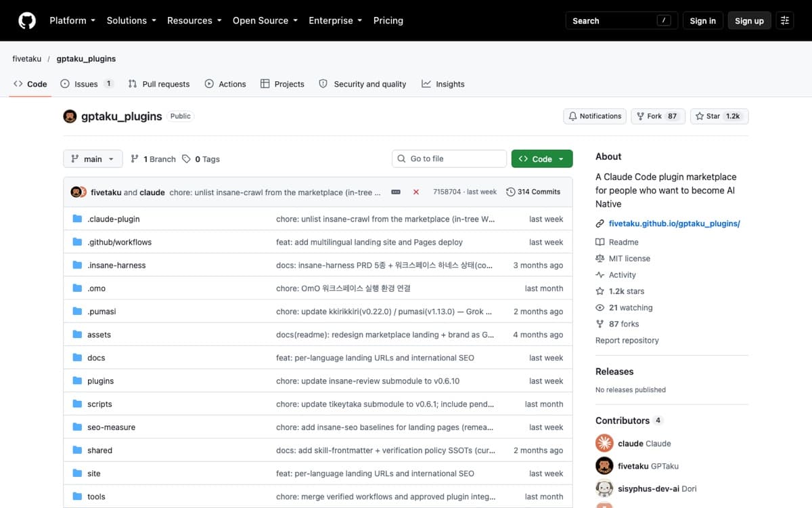
Task: Star the gptaku_plugins repository
Action: 719,117
